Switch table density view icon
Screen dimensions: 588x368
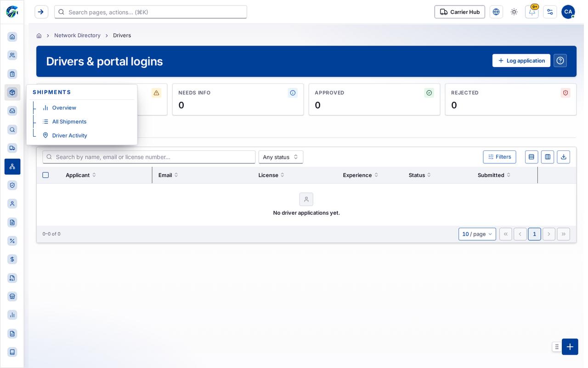click(531, 157)
